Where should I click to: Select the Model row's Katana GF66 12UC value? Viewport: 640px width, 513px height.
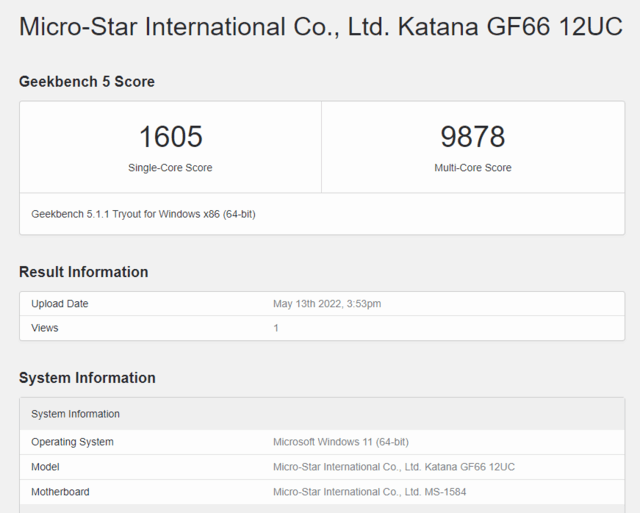(x=394, y=467)
